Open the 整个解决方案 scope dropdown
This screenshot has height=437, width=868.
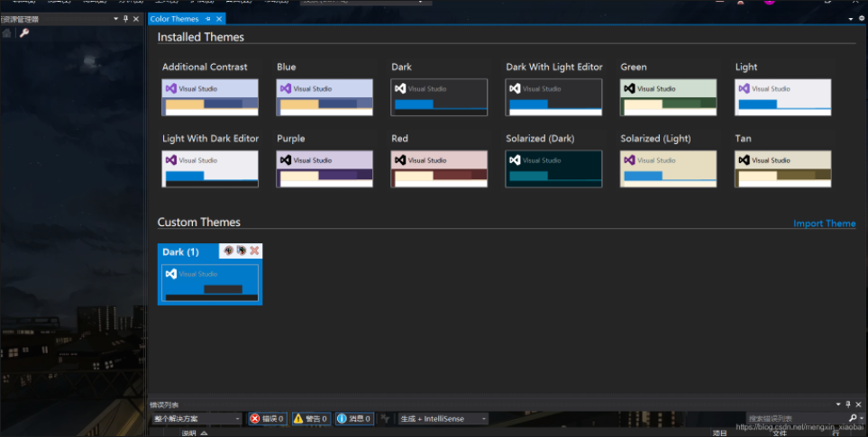pos(197,419)
